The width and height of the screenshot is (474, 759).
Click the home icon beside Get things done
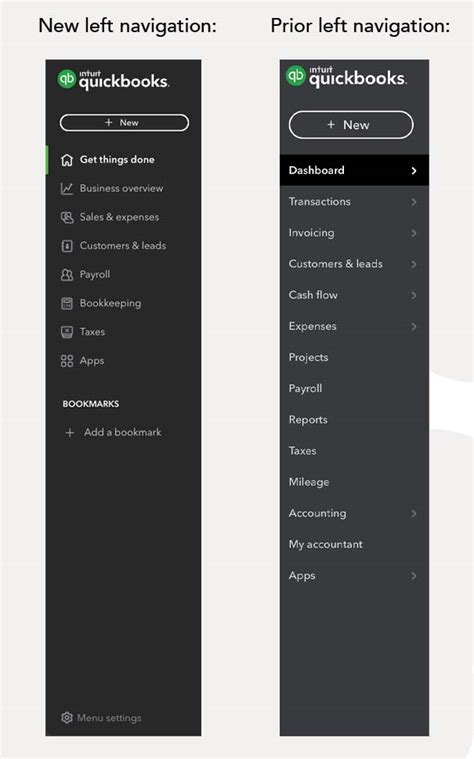[x=67, y=160]
